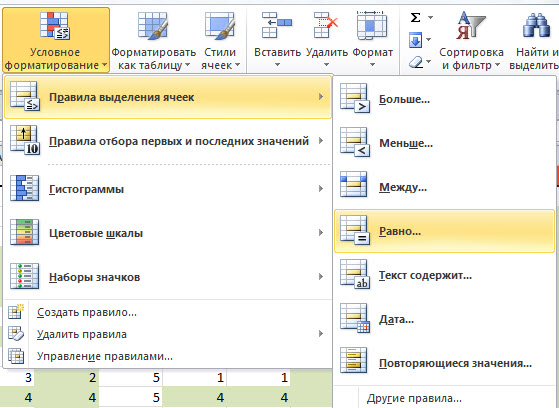This screenshot has height=408, width=559.
Task: Expand the Вставить dropdown arrow
Action: 277,65
